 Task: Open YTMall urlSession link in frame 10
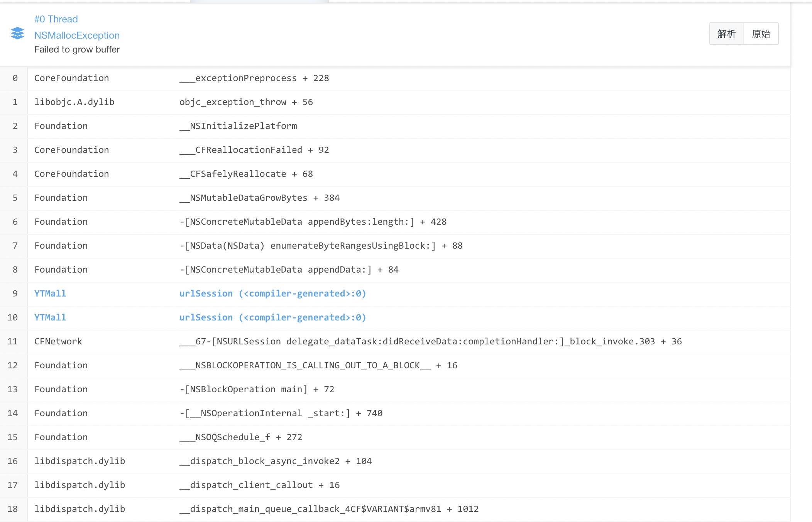[272, 317]
